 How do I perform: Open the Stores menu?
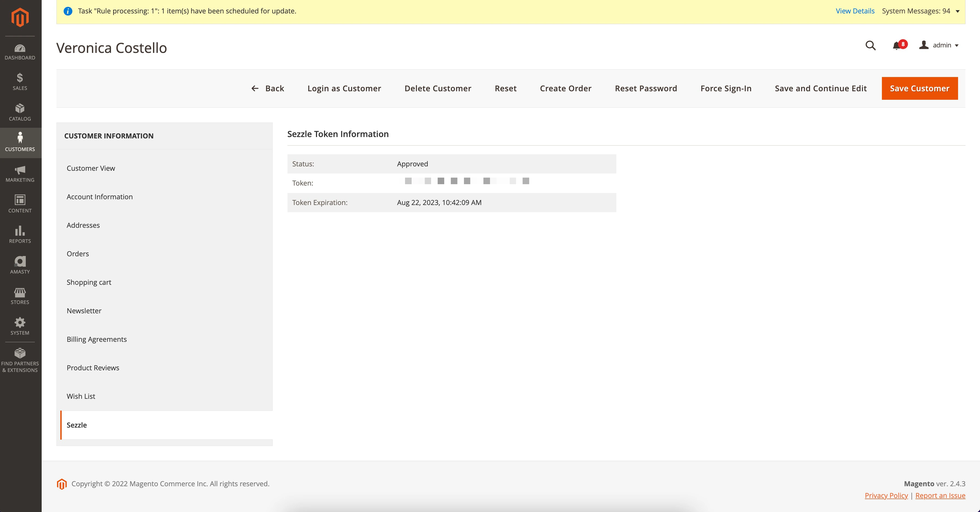click(x=20, y=296)
